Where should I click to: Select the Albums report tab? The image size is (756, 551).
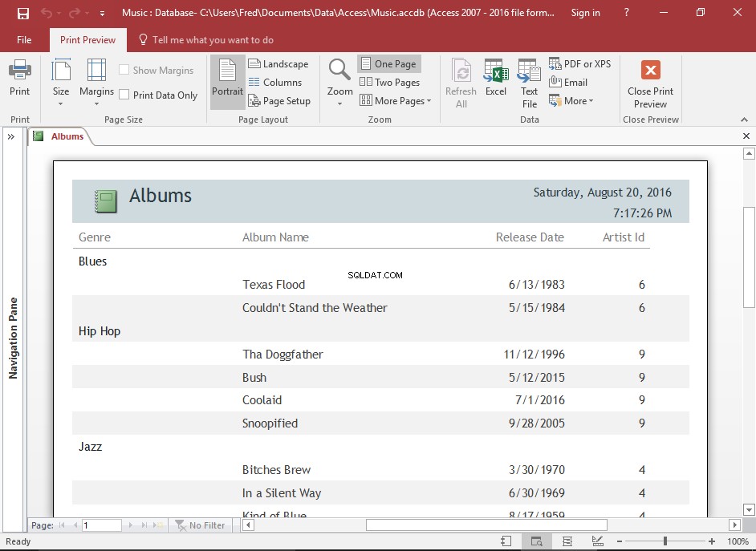[61, 136]
